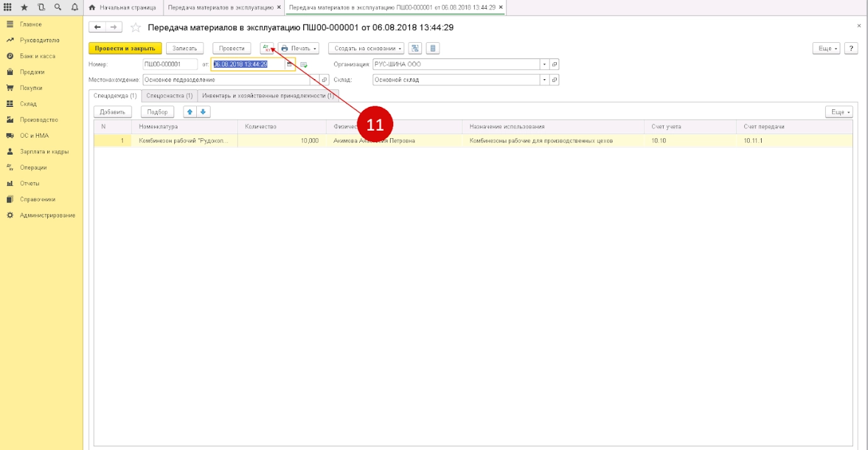Open the Организация record with its open button
Screen dimensions: 868x450
click(x=555, y=64)
